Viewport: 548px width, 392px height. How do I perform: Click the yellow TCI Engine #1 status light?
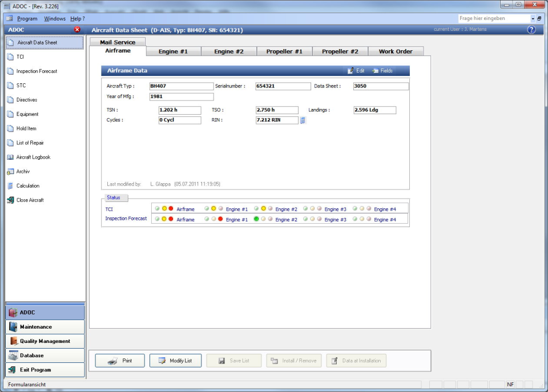coord(213,208)
